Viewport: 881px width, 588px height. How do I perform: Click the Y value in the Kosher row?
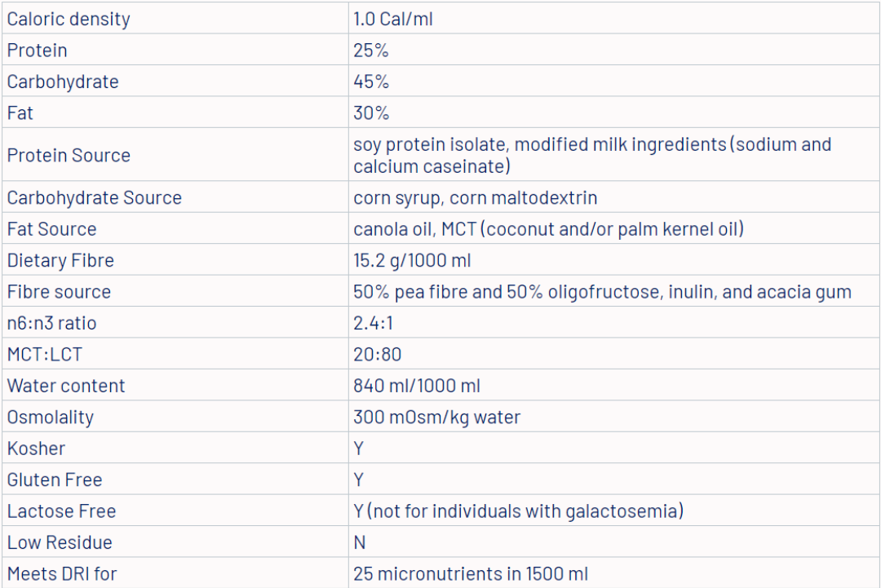point(359,449)
